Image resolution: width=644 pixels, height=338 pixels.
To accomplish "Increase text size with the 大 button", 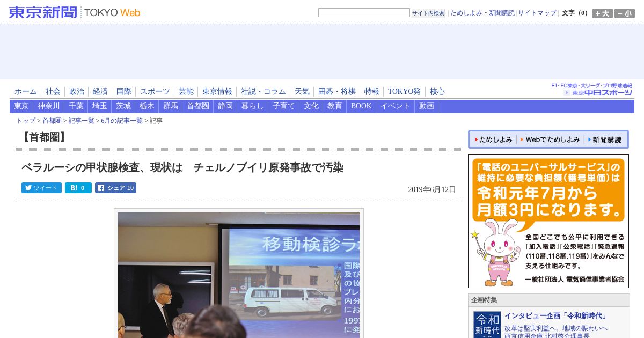I will tap(602, 13).
